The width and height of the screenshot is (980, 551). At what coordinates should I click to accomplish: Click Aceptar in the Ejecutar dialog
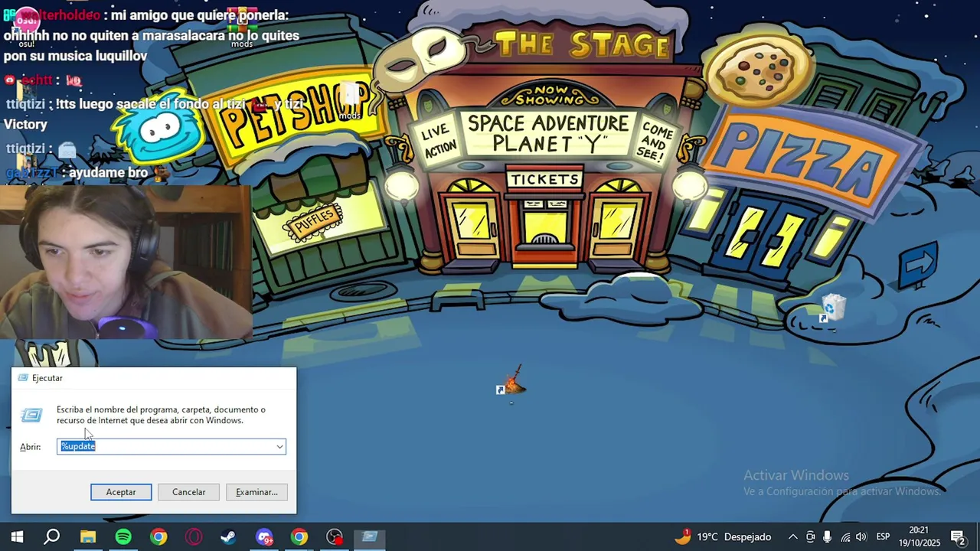121,492
